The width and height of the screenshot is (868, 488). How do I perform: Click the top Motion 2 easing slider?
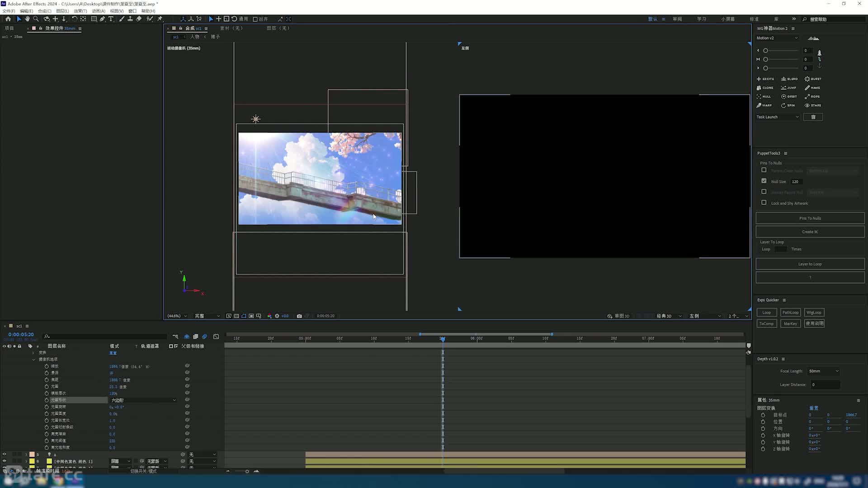pyautogui.click(x=781, y=51)
